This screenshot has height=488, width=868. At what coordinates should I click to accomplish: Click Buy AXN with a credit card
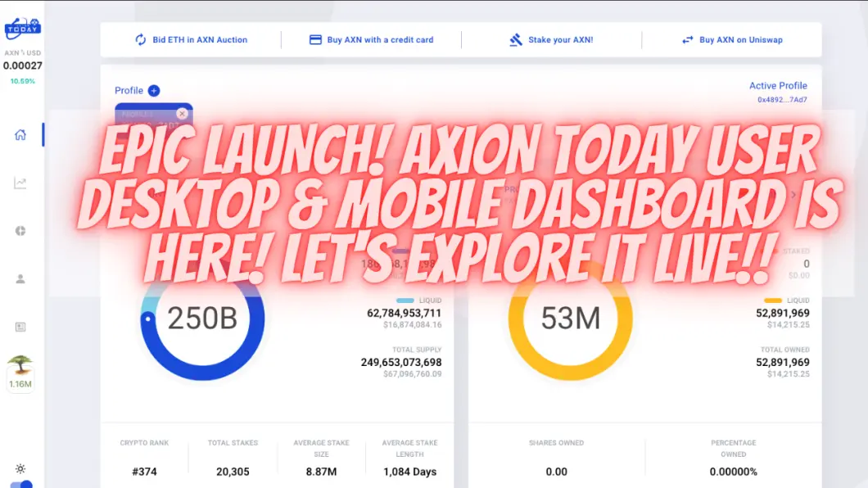coord(372,40)
